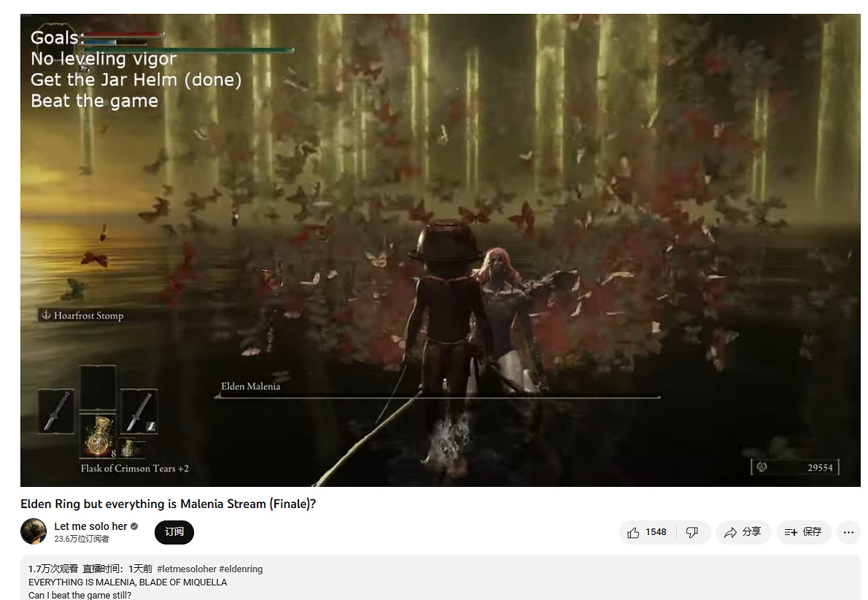
Task: Click the left-hand weapon slot in video HUD
Action: tap(56, 411)
